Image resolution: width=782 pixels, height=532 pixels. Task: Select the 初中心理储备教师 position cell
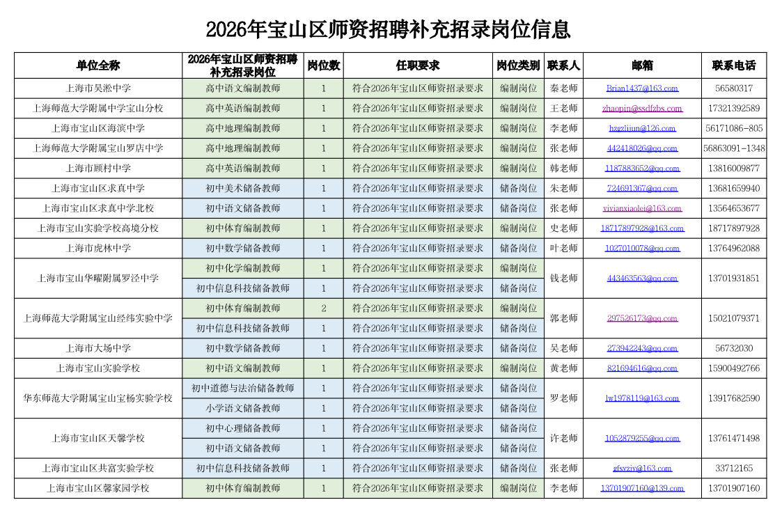point(243,428)
